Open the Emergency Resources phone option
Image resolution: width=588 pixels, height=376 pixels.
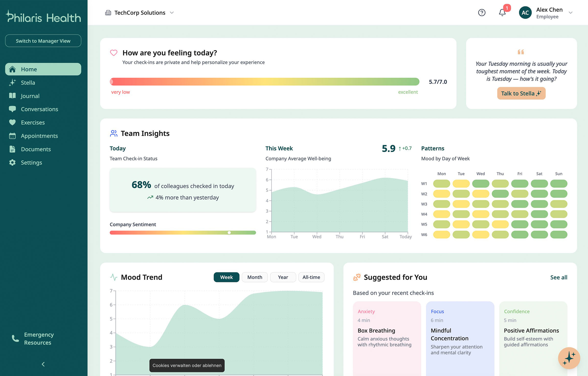(x=15, y=338)
